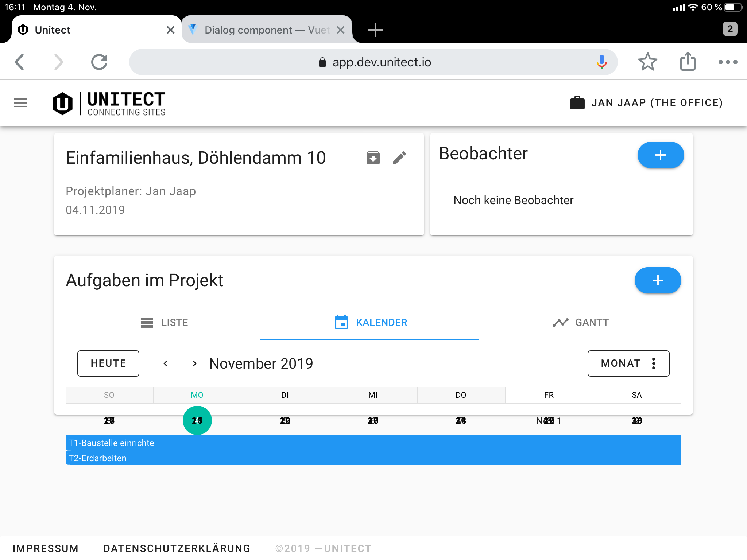Jump to today using the HEUTE button

click(x=108, y=363)
